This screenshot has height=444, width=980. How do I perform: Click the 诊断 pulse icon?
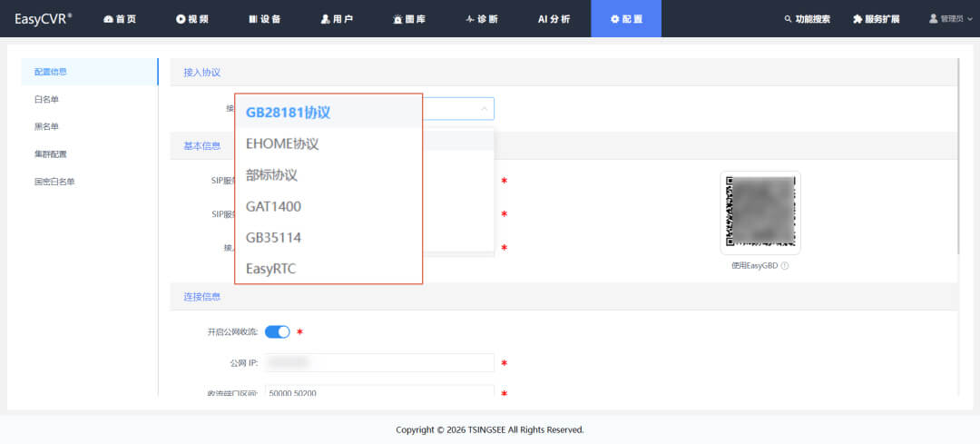pyautogui.click(x=471, y=19)
